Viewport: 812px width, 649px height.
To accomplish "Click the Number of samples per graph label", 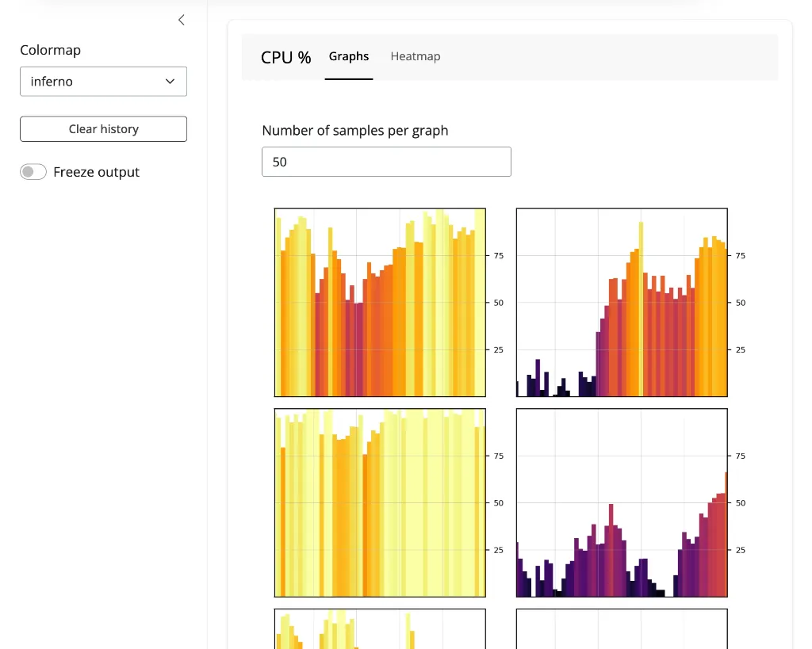I will [x=354, y=131].
